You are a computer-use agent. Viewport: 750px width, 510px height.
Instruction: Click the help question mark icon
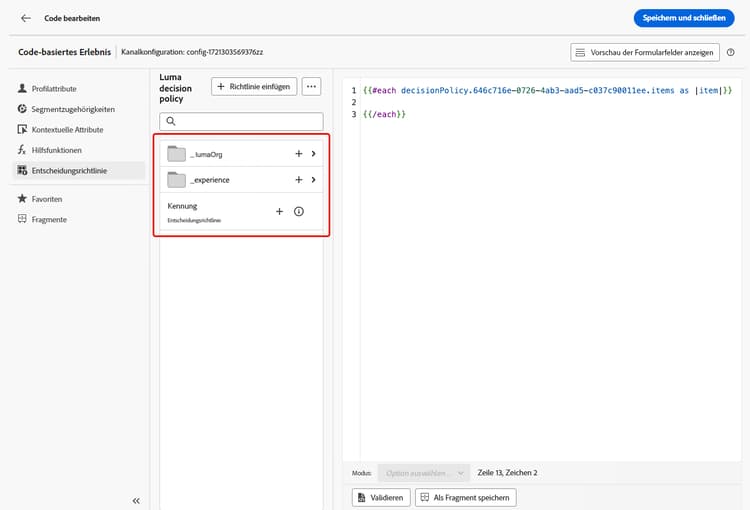pyautogui.click(x=730, y=53)
